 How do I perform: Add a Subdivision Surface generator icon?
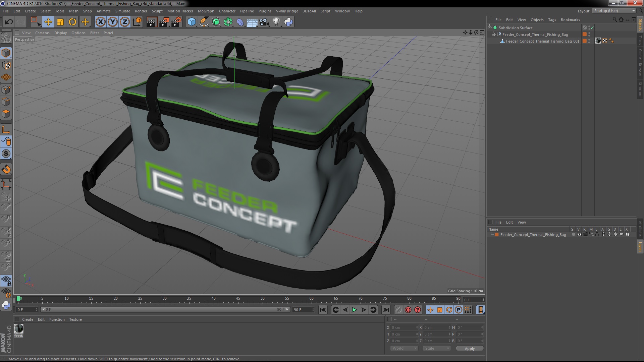pos(216,22)
